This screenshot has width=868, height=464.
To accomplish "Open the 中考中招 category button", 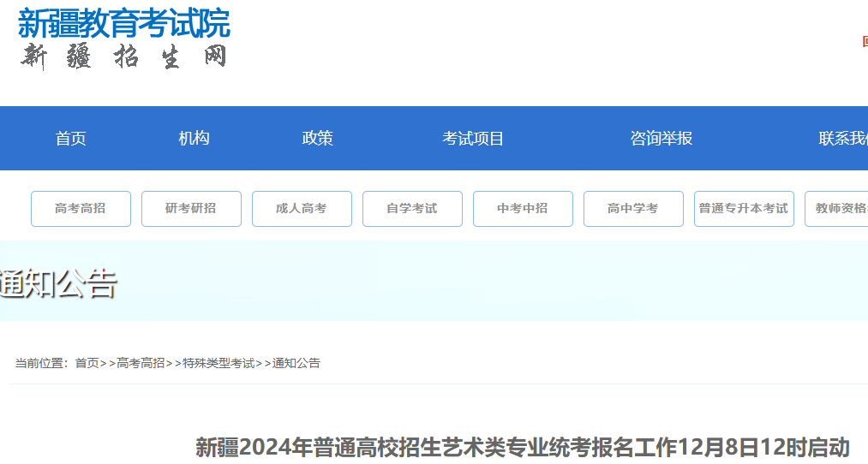I will pyautogui.click(x=523, y=209).
